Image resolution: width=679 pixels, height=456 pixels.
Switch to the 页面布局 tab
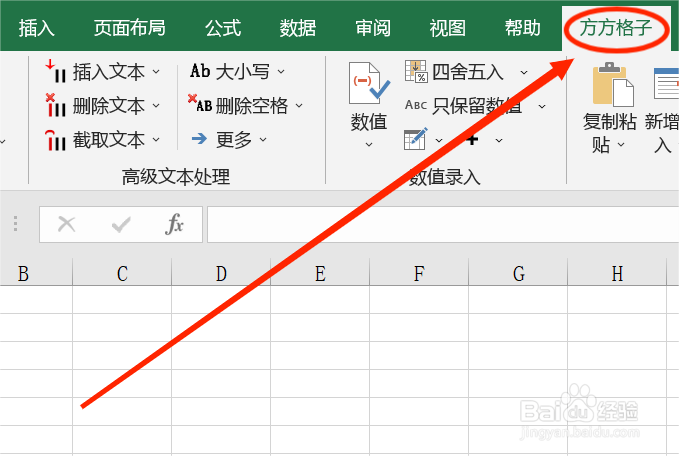pyautogui.click(x=129, y=28)
